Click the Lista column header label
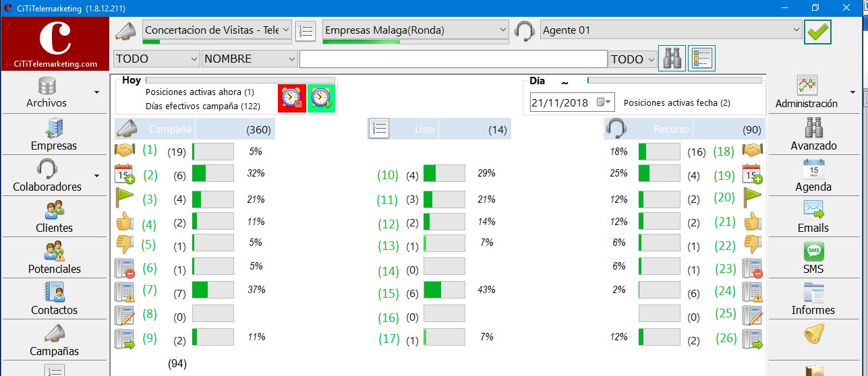Image resolution: width=868 pixels, height=376 pixels. pyautogui.click(x=424, y=129)
